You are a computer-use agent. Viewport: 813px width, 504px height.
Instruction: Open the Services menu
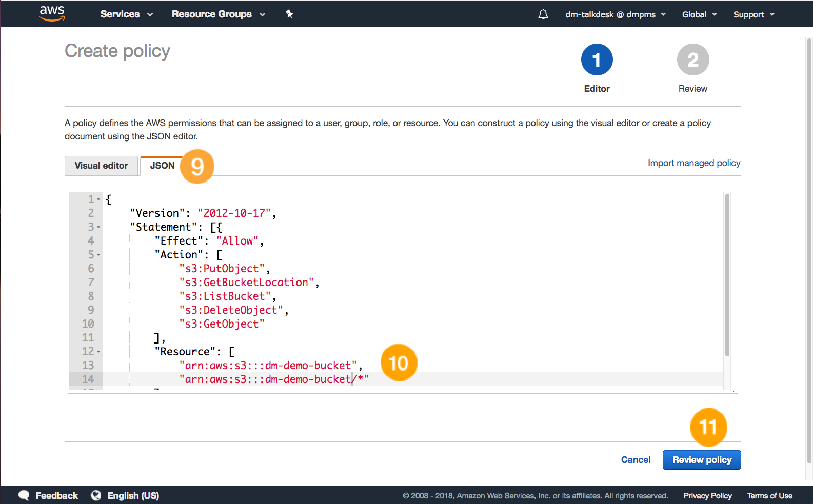(x=127, y=14)
